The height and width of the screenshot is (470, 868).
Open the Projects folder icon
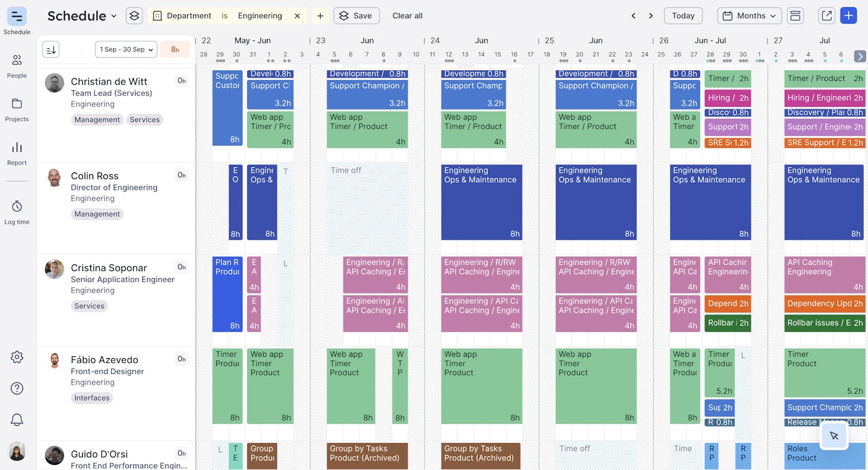[x=17, y=109]
